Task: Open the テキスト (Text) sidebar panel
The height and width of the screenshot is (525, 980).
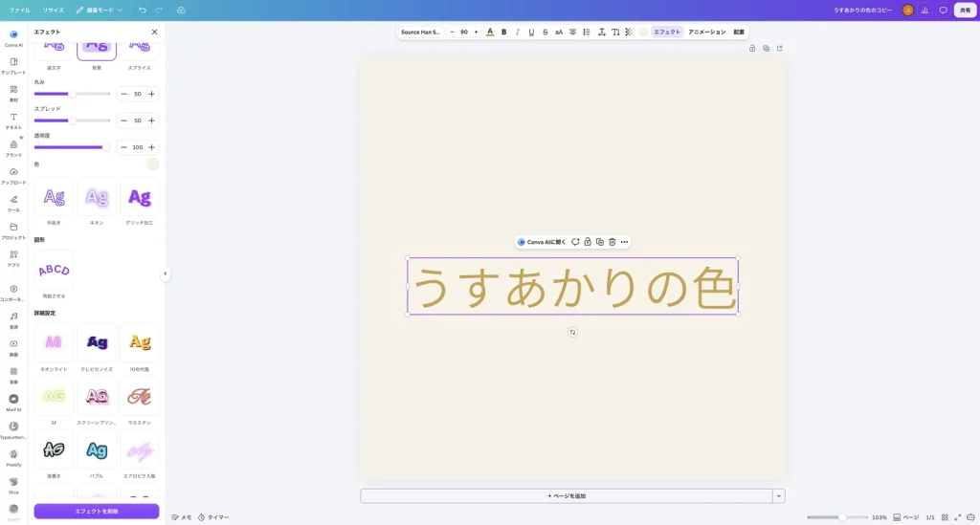Action: [13, 120]
